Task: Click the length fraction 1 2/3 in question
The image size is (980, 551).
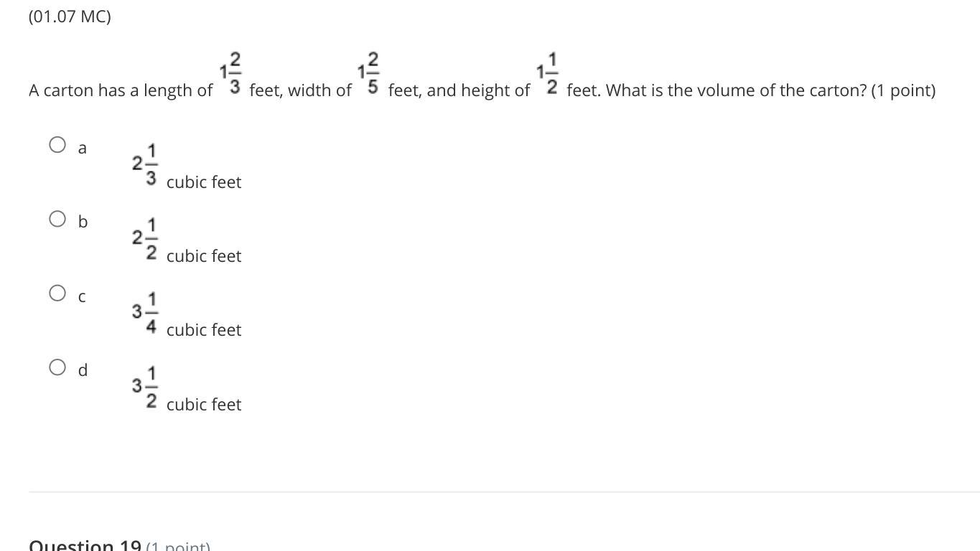Action: (231, 74)
